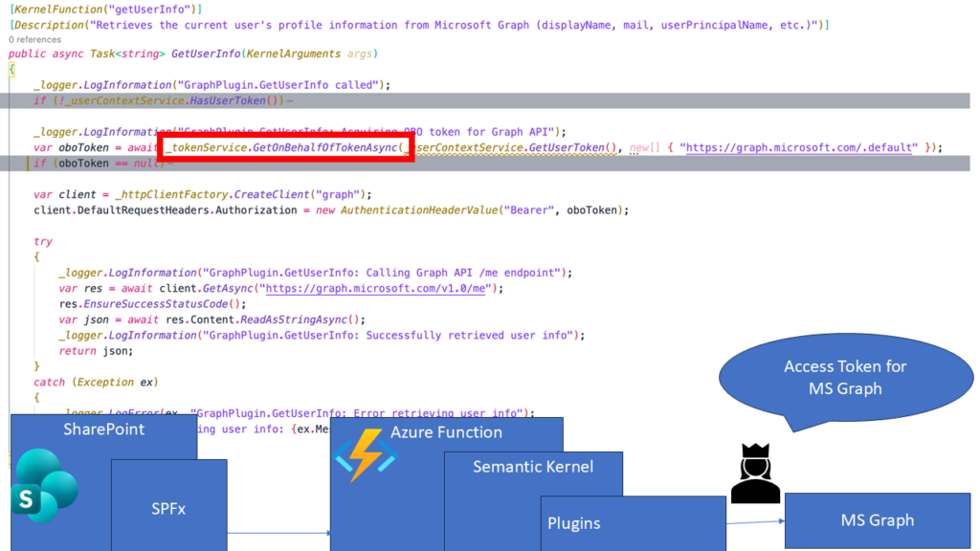The height and width of the screenshot is (551, 980).
Task: Click the KernelArguments parameter type
Action: coord(293,54)
